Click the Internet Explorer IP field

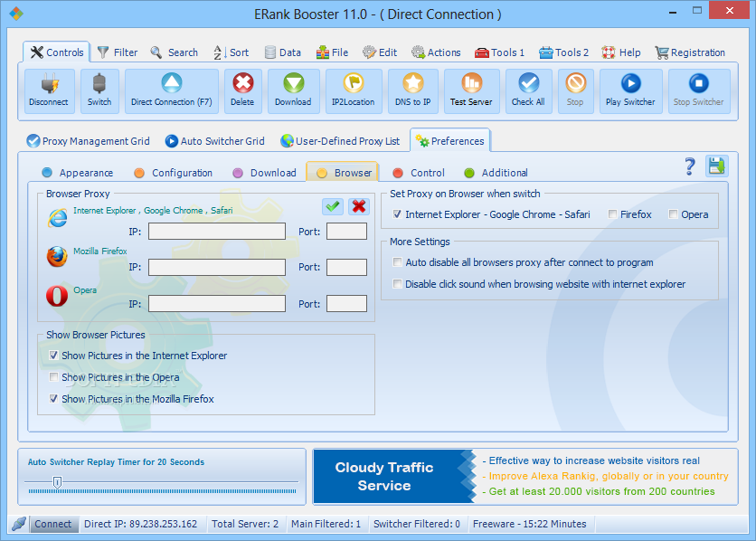coord(217,232)
